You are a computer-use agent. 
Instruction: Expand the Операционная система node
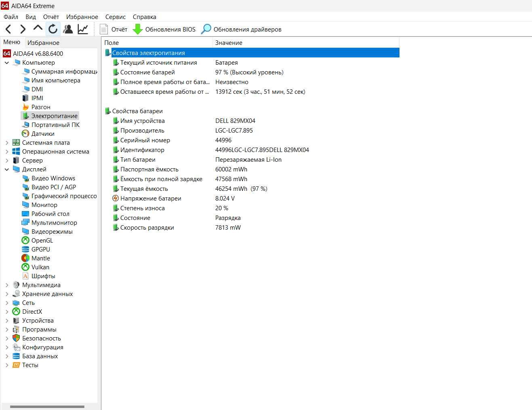(7, 152)
